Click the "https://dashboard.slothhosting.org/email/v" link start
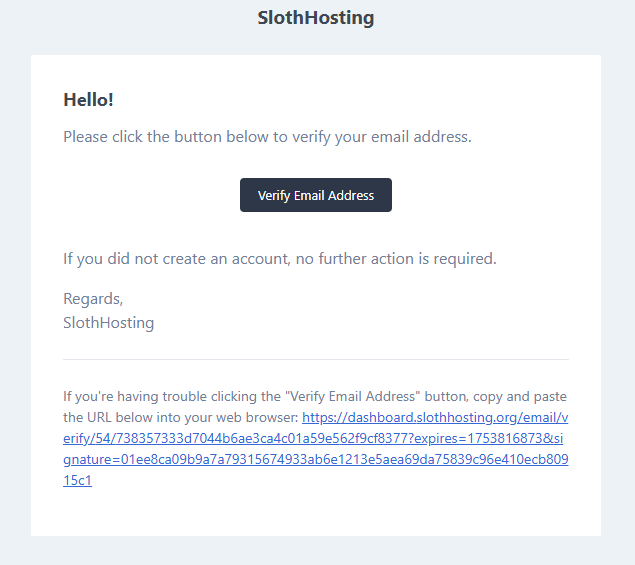Image resolution: width=635 pixels, height=565 pixels. tap(435, 417)
